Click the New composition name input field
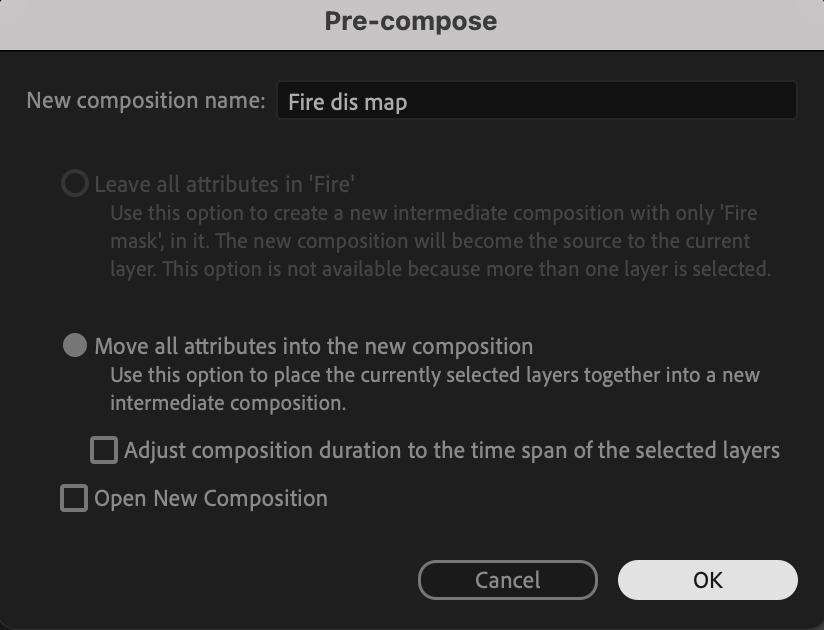 536,101
